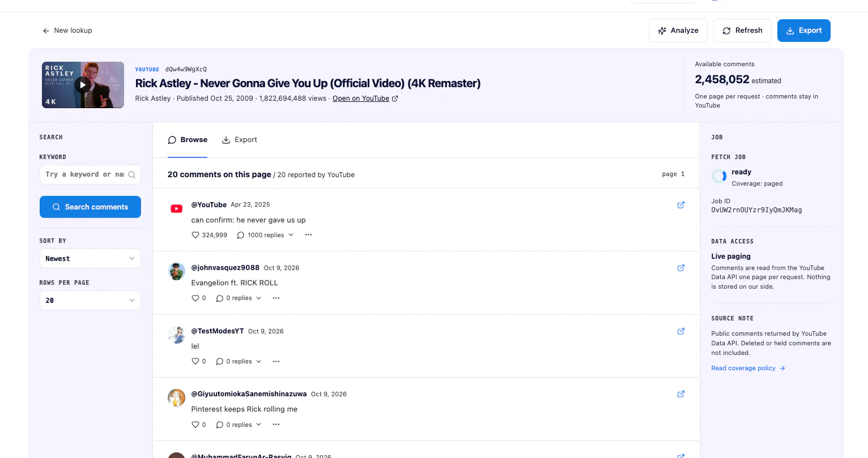Click the video ID dQw4w9WgXcQ

(x=186, y=70)
